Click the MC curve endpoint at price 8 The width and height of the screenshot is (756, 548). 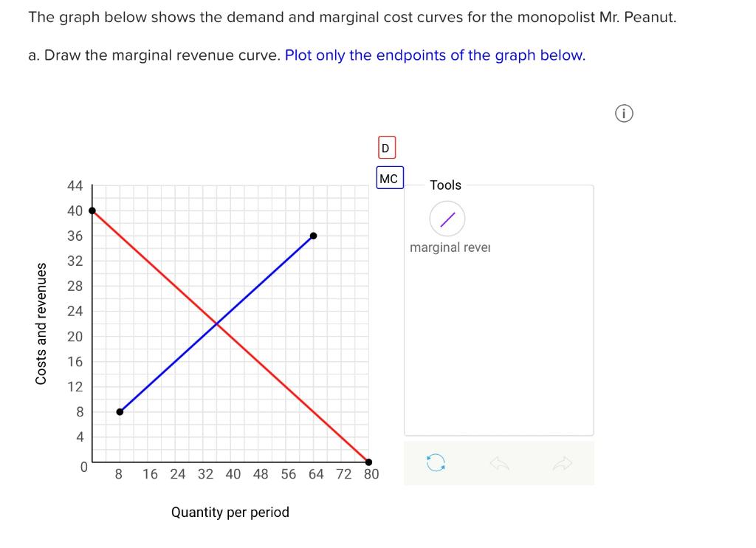(x=120, y=412)
